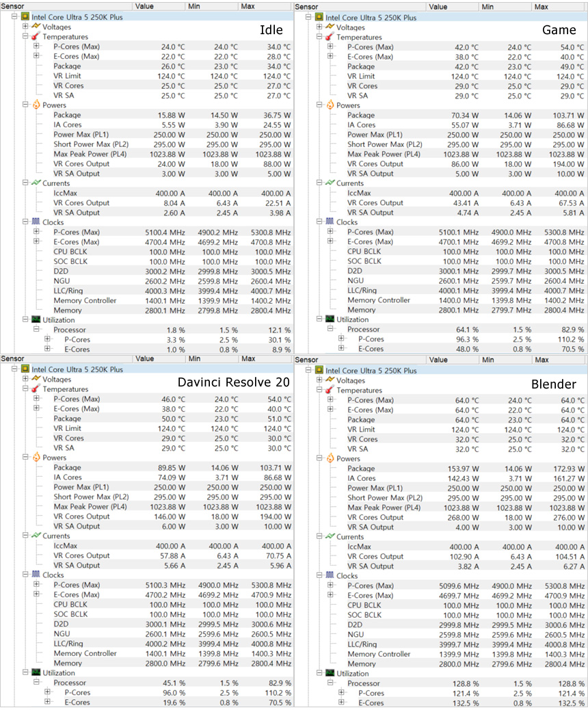Click the CPU chip icon in Game panel
The width and height of the screenshot is (588, 710).
(x=319, y=17)
